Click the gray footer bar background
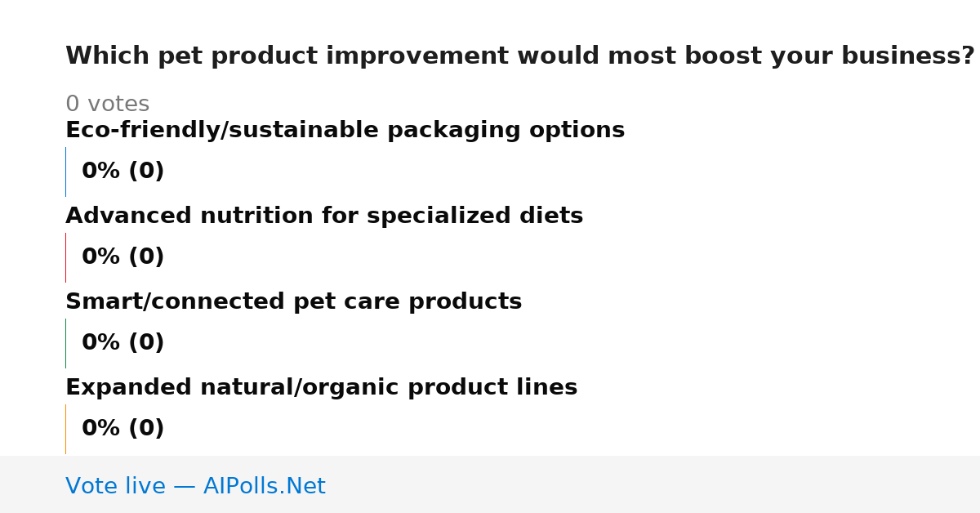The width and height of the screenshot is (980, 513). (x=653, y=484)
